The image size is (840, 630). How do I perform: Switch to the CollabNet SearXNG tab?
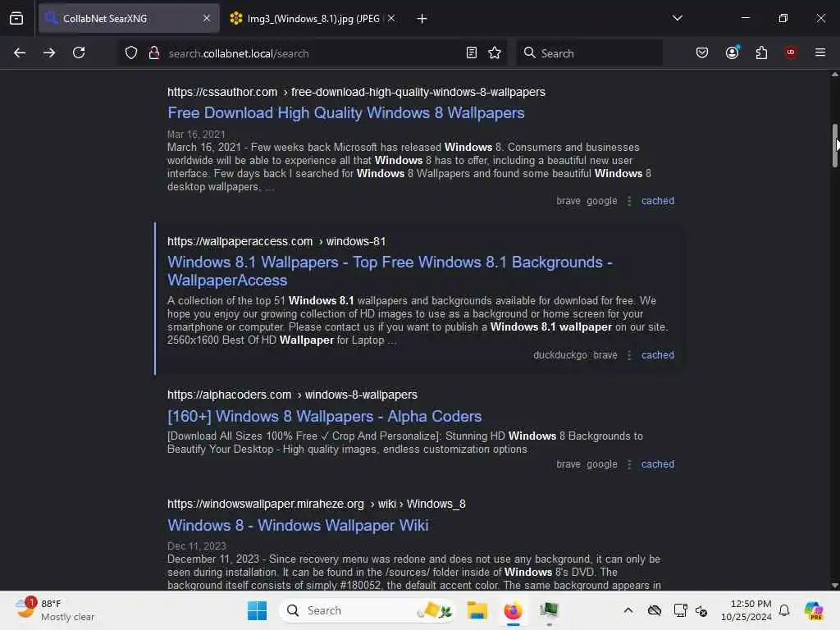coord(129,18)
